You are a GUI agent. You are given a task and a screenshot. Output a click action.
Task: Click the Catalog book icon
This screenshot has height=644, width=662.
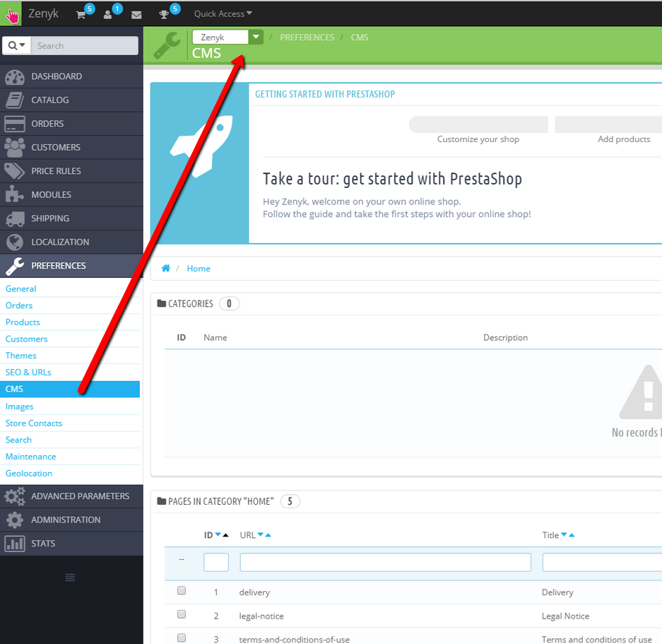tap(14, 100)
